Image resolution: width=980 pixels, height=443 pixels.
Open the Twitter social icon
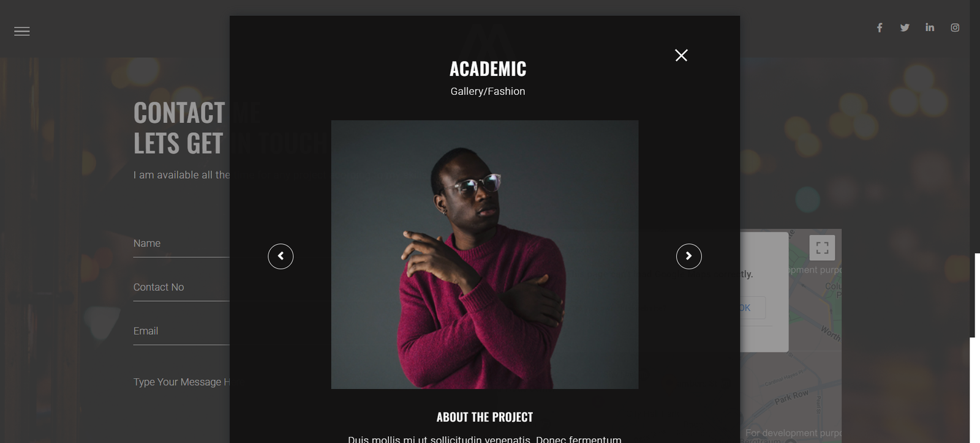coord(905,28)
